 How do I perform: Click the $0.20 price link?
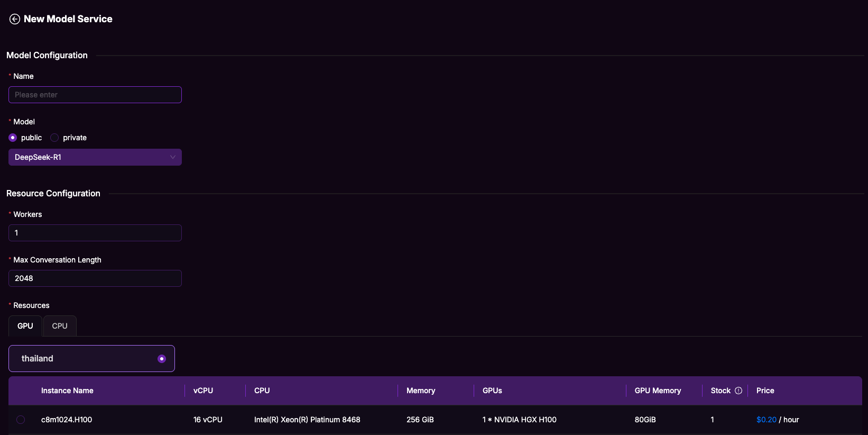(x=766, y=420)
